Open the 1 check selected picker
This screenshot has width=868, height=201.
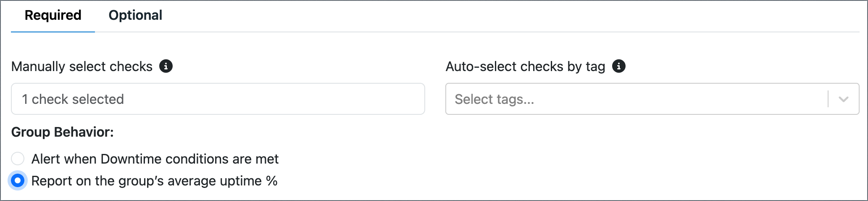pos(218,99)
